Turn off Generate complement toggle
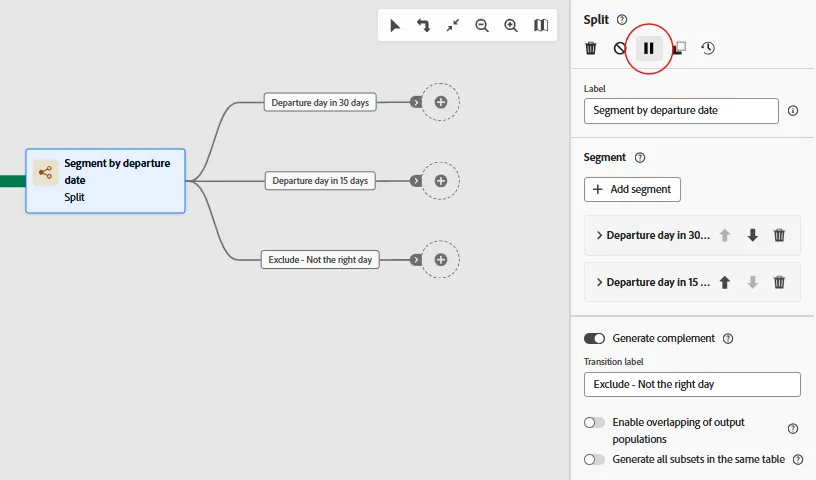 click(x=594, y=338)
